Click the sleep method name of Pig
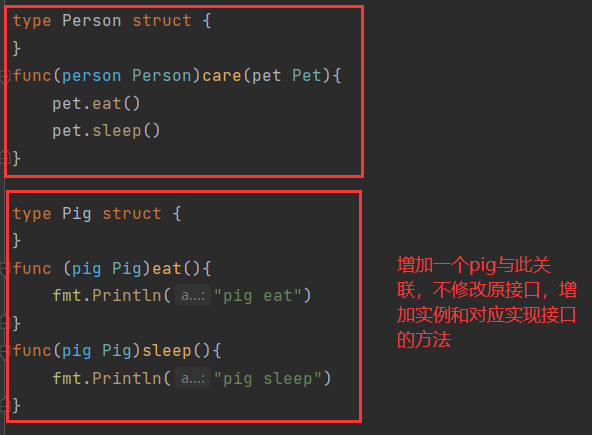Image resolution: width=592 pixels, height=435 pixels. click(167, 351)
